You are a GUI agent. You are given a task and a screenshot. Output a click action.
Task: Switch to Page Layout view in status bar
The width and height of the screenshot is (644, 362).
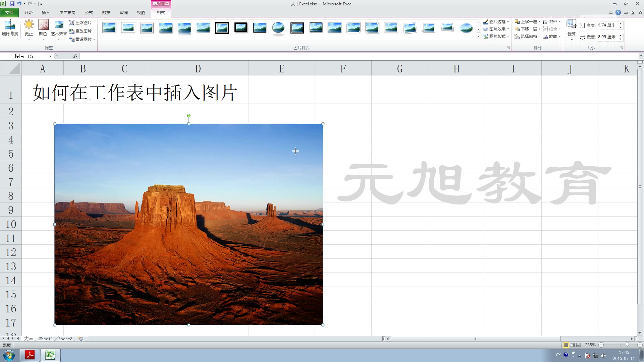click(x=572, y=345)
